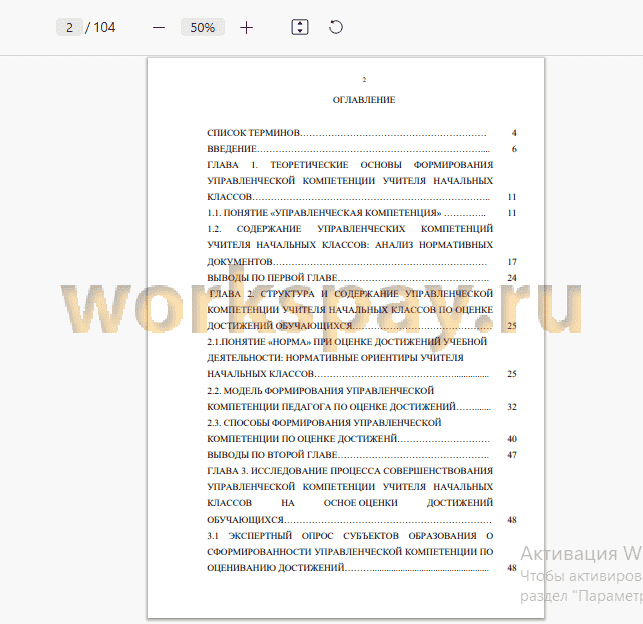Click page number 47 for second chapter conclusions
643x624 pixels.
pyautogui.click(x=512, y=455)
